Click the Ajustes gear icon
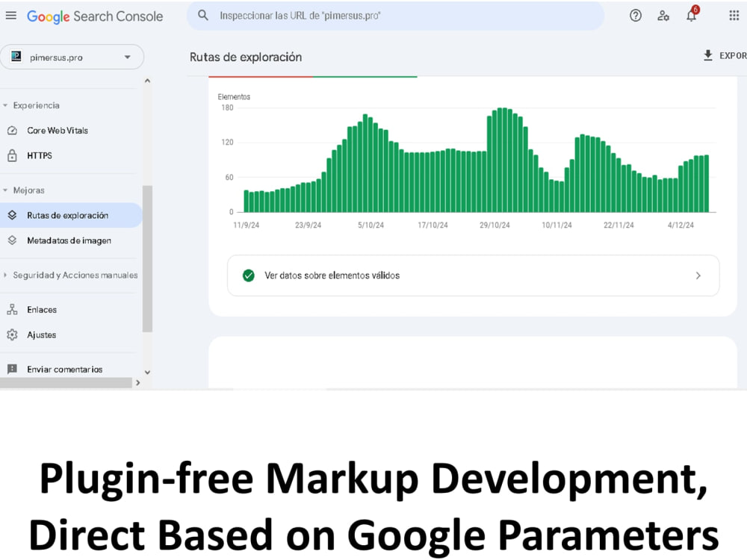 (13, 335)
